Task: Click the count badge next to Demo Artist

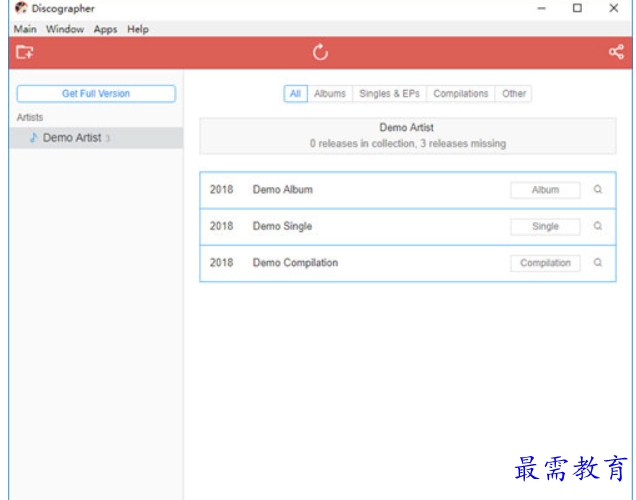Action: [107, 139]
